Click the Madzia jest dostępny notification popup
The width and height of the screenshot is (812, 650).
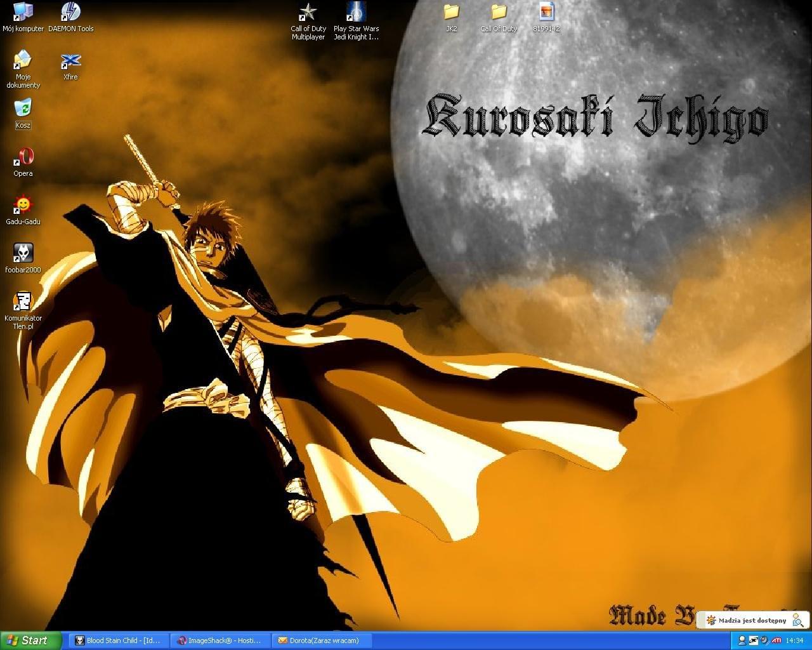753,620
